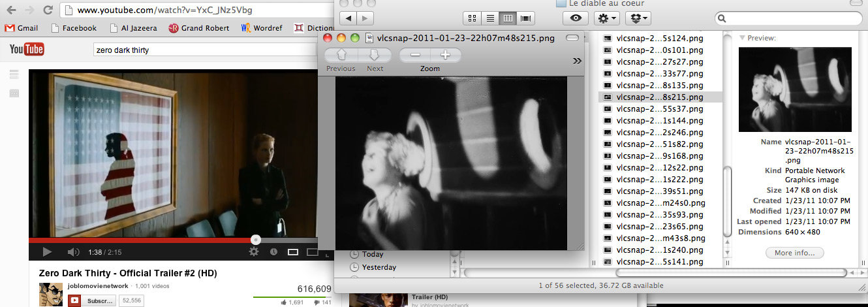Viewport: 868px width, 307px height.
Task: Collapse the Preview disclosure triangle in Finder
Action: coord(742,38)
